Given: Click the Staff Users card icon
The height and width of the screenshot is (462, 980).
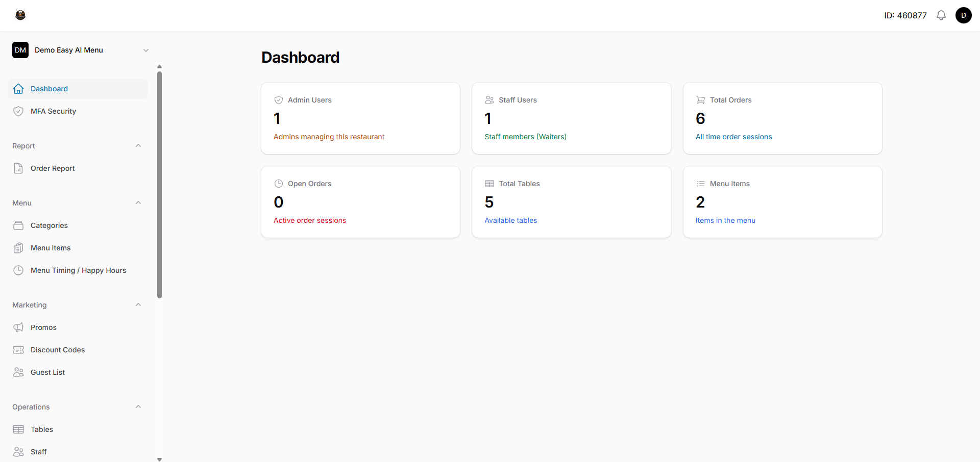Looking at the screenshot, I should [489, 100].
